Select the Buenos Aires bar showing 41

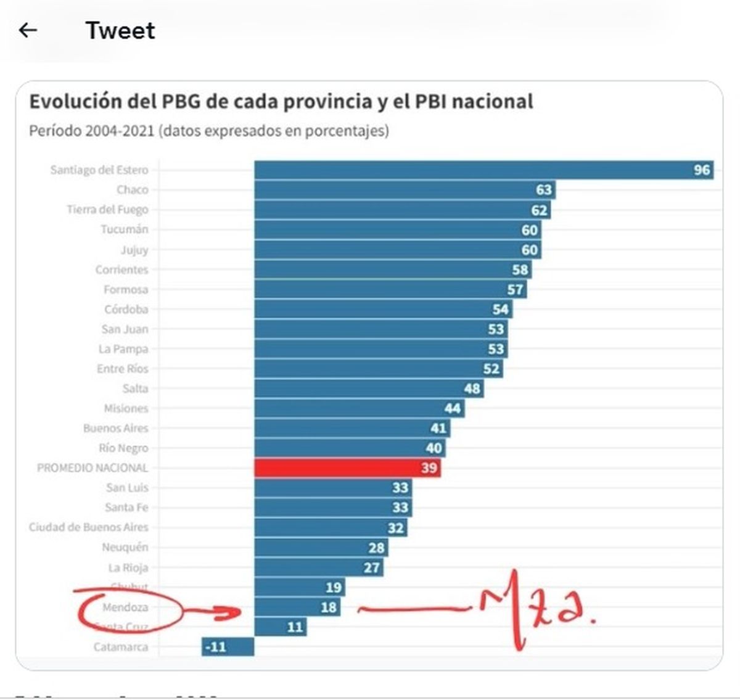tap(351, 428)
